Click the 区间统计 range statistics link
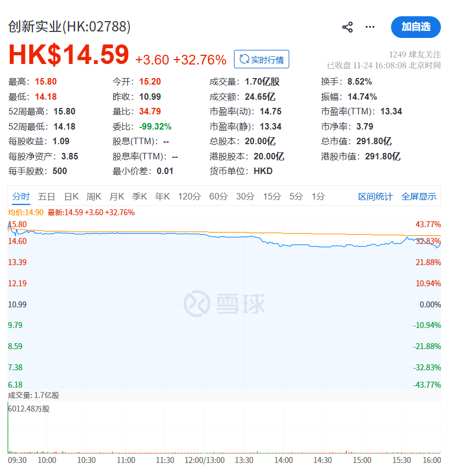Image resolution: width=449 pixels, height=476 pixels. coord(375,196)
